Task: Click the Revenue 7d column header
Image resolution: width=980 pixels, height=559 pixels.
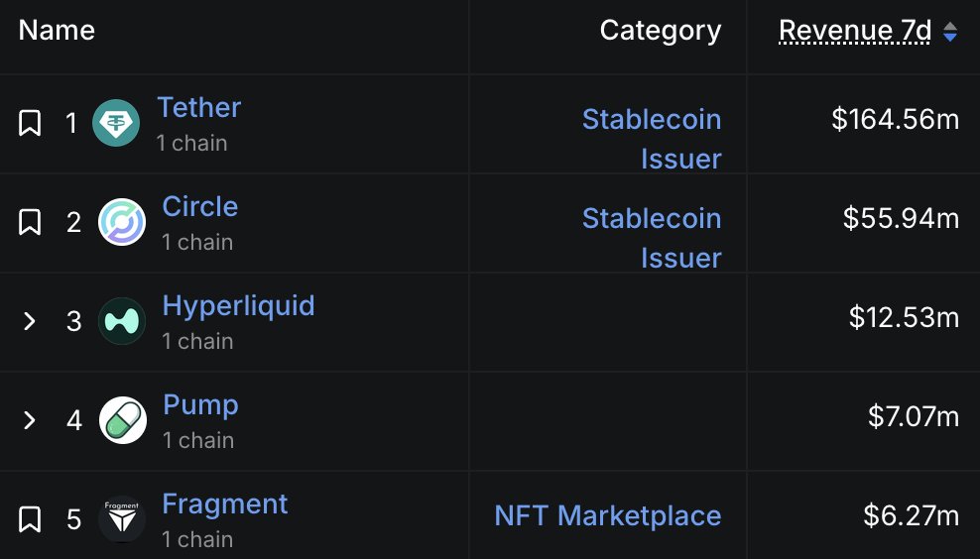Action: pos(855,32)
